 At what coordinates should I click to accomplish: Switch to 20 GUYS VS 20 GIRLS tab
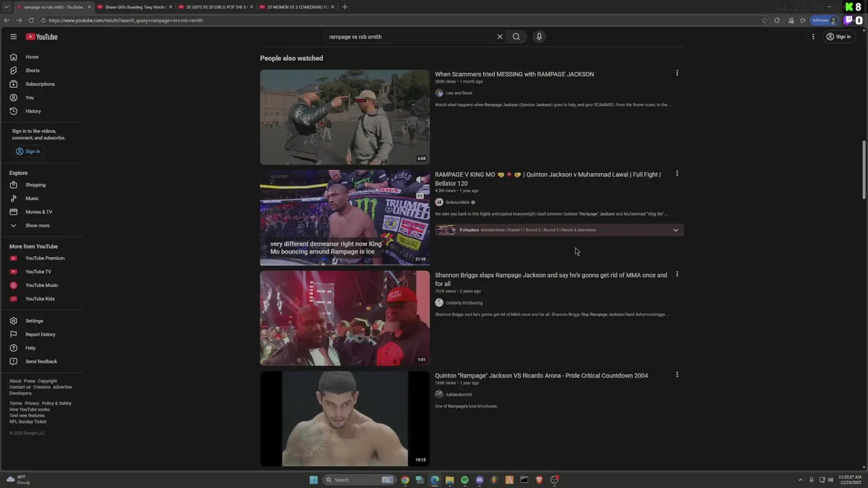point(216,7)
